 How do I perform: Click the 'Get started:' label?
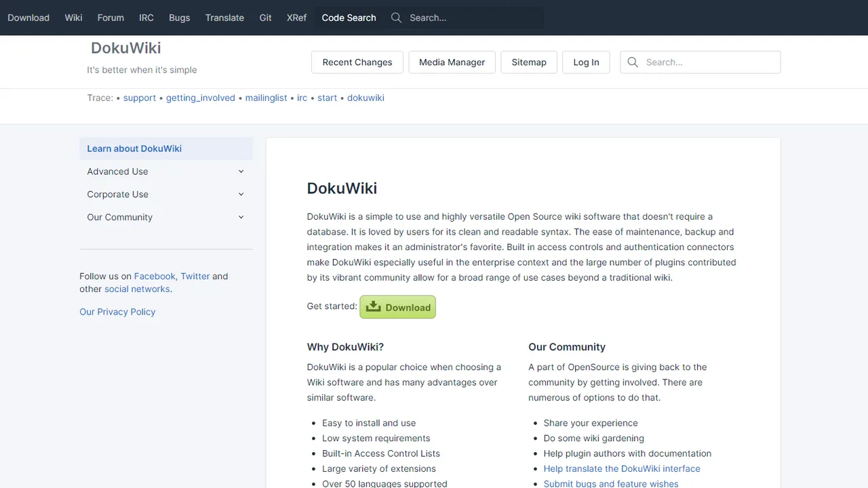[x=332, y=306]
